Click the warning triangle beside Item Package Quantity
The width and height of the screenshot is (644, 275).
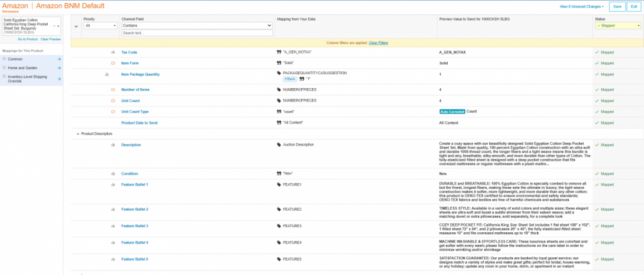click(x=107, y=74)
